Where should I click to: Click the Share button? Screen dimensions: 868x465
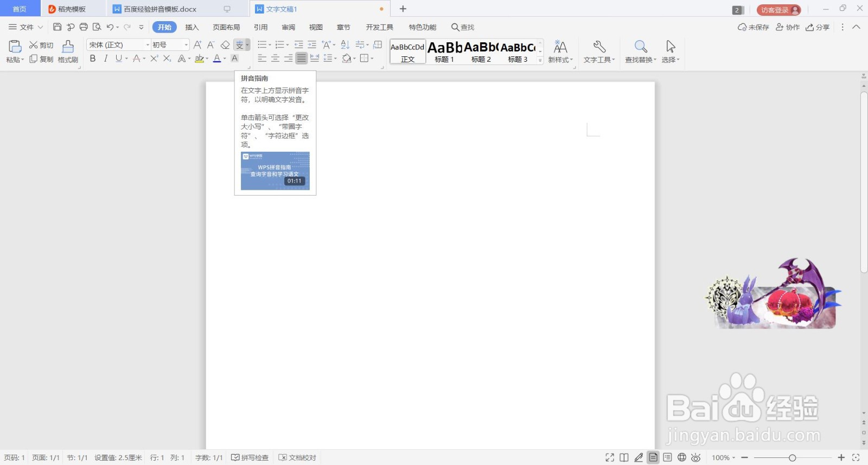tap(818, 27)
